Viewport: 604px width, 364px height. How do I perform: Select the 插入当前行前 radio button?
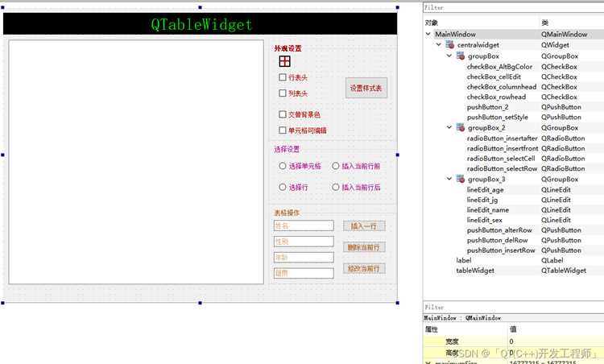(336, 166)
